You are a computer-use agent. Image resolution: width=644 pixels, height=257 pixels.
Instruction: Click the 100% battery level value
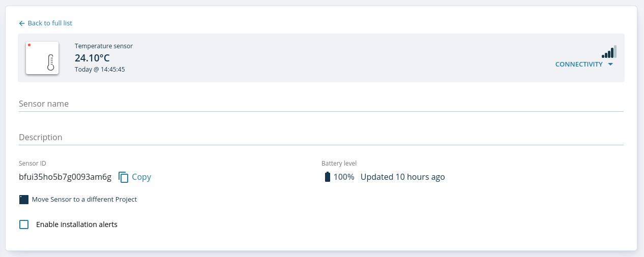[x=344, y=177]
